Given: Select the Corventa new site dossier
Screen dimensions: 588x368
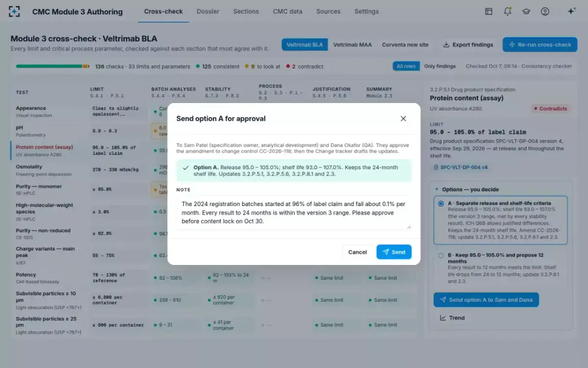Looking at the screenshot, I should 405,45.
